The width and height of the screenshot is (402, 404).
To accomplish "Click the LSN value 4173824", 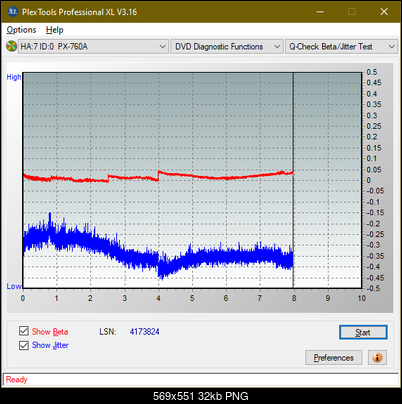I will pos(145,332).
